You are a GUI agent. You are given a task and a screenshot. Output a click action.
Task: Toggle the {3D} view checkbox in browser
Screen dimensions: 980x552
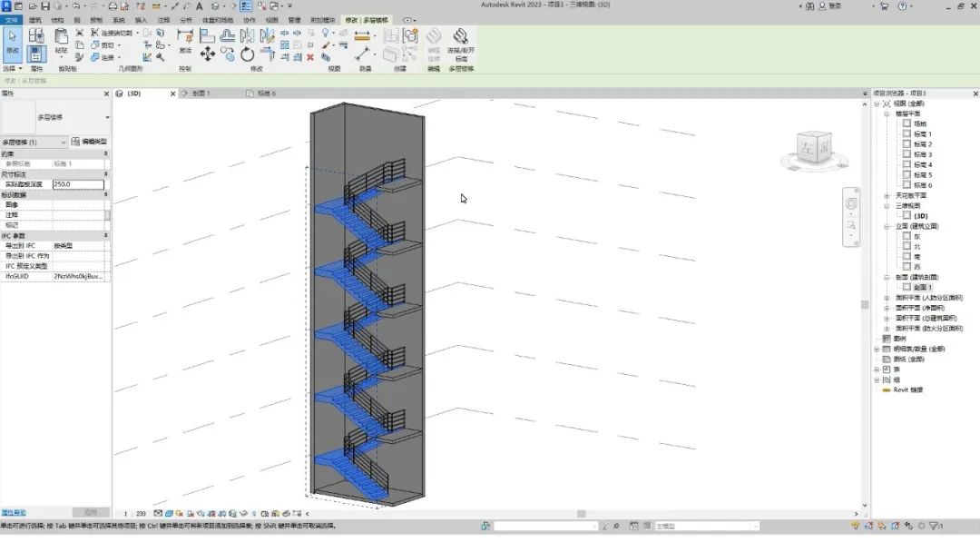[x=906, y=216]
